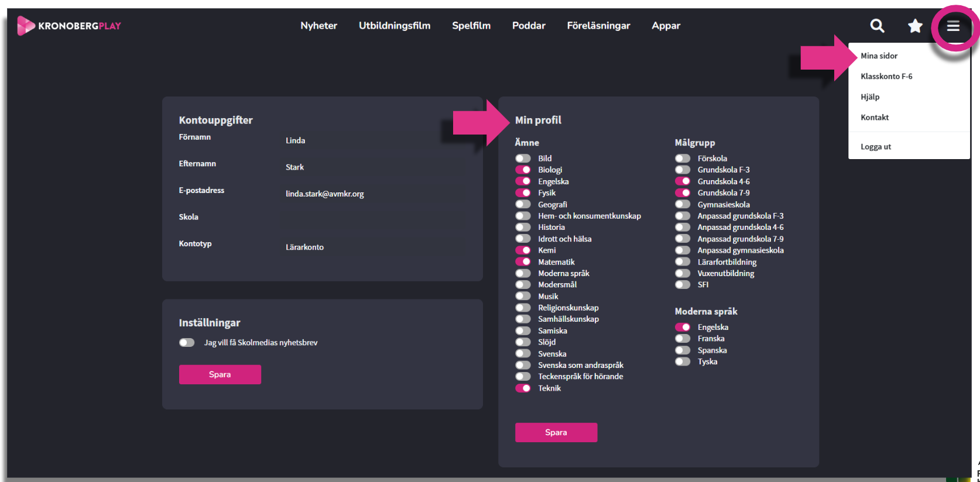The width and height of the screenshot is (980, 482).
Task: Toggle Gymnasieskola target group on
Action: click(683, 204)
